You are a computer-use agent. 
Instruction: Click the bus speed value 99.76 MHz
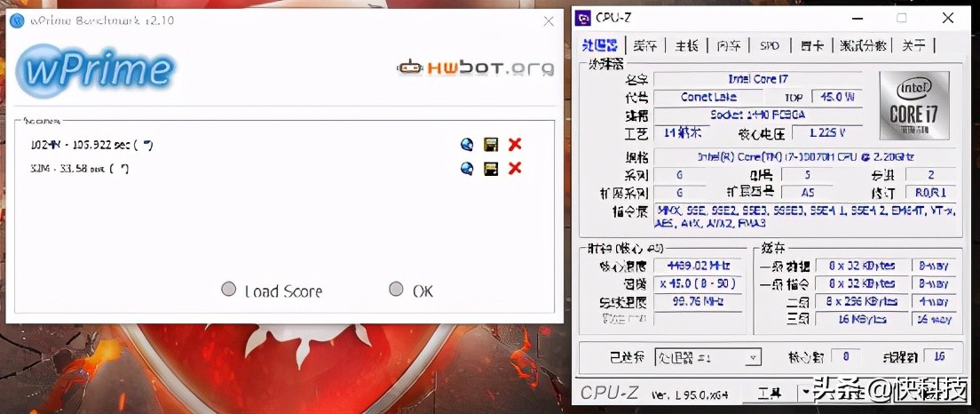point(698,301)
